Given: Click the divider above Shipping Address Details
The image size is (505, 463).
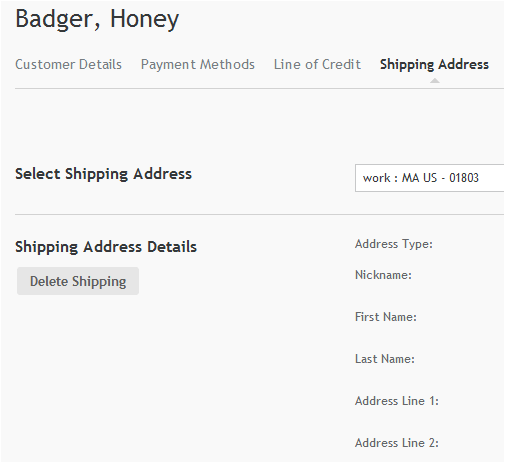Looking at the screenshot, I should pyautogui.click(x=259, y=215).
